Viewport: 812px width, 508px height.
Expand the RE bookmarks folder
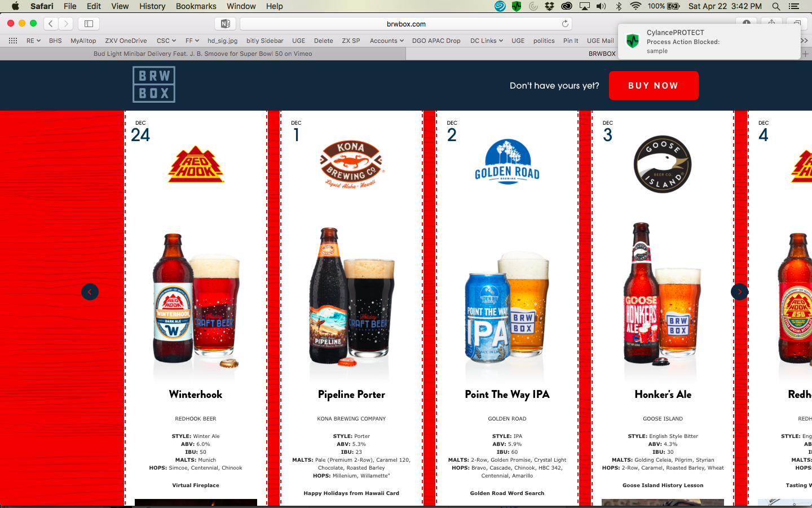[x=33, y=41]
